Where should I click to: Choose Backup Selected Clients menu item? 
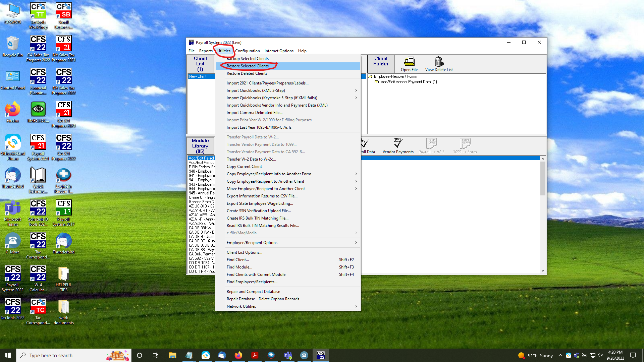pos(288,59)
